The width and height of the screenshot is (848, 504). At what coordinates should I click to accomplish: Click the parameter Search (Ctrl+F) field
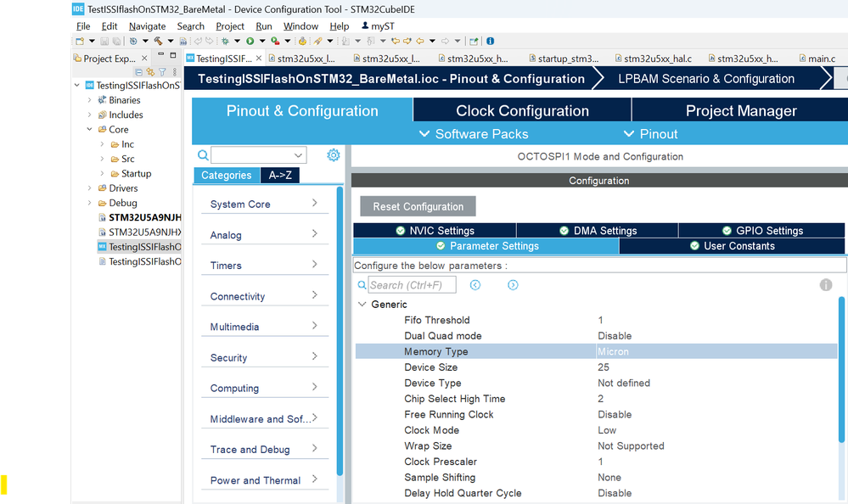(412, 285)
